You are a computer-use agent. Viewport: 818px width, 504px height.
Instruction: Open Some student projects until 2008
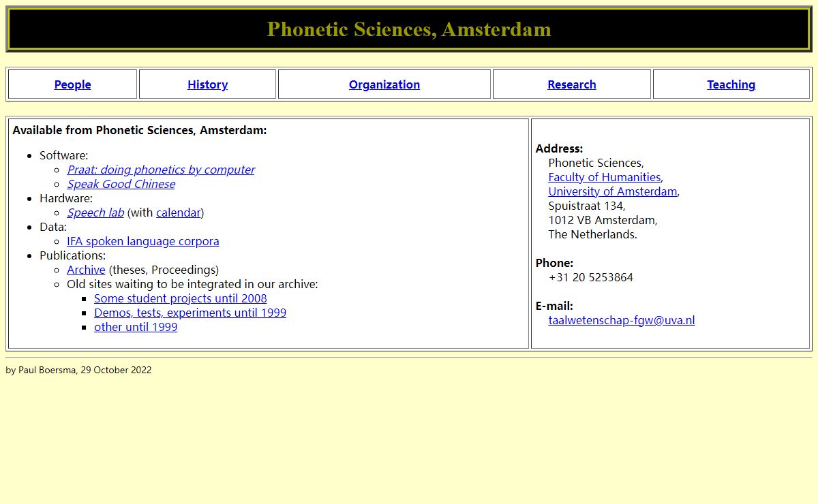[x=181, y=298]
